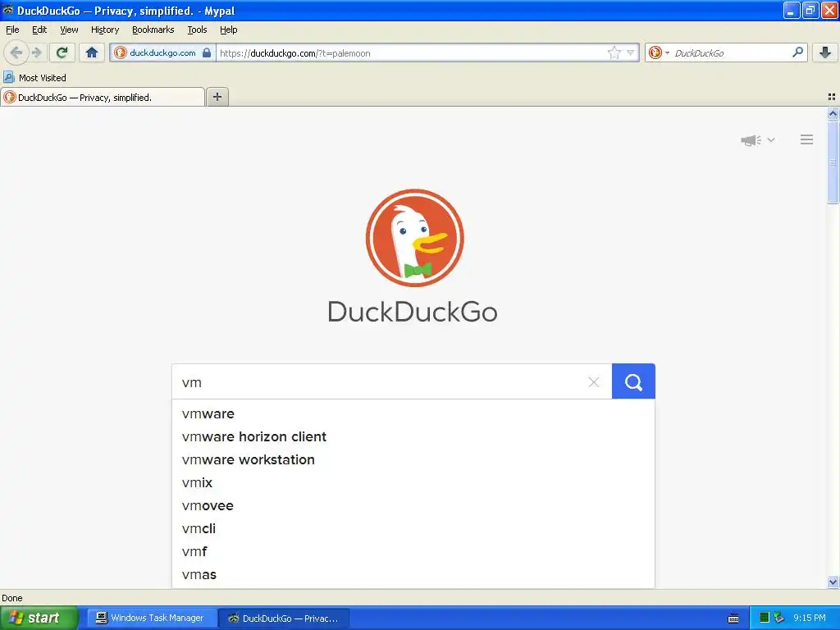840x630 pixels.
Task: Reload the page with the refresh icon
Action: [x=62, y=52]
